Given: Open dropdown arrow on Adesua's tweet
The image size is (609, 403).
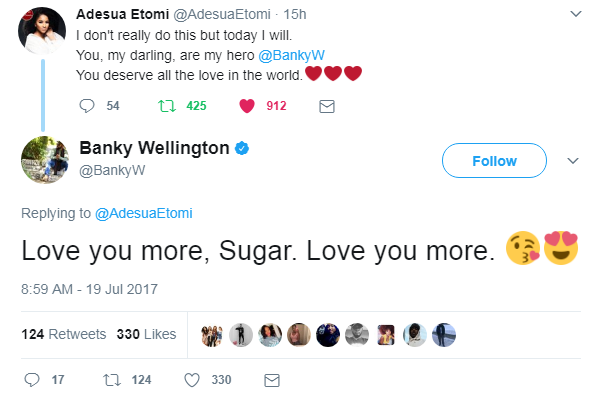Looking at the screenshot, I should (x=574, y=15).
